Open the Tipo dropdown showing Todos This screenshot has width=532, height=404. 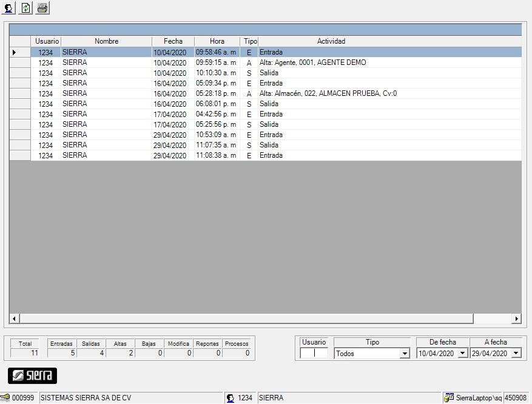click(x=405, y=354)
